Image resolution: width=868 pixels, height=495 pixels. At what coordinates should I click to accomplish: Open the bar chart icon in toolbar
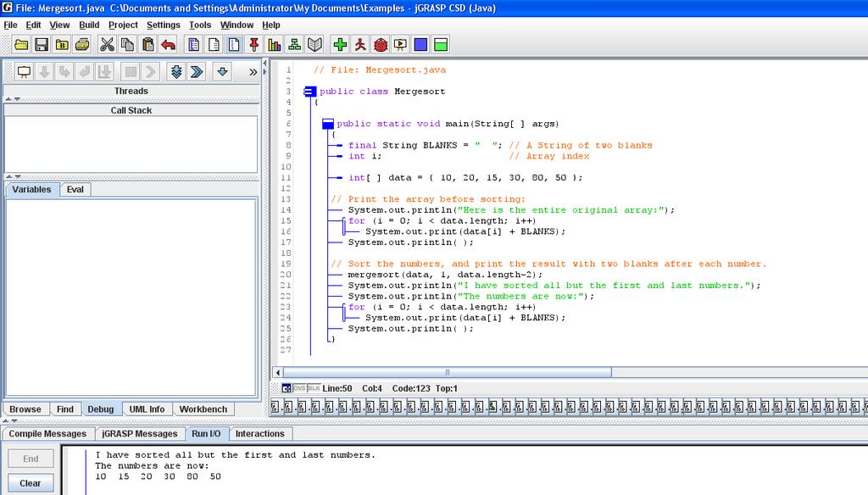pyautogui.click(x=275, y=44)
